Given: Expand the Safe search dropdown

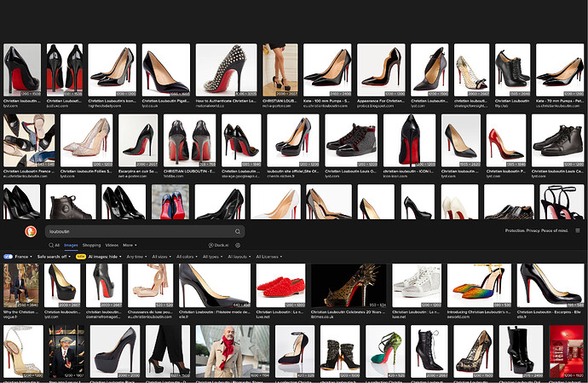Looking at the screenshot, I should click(x=54, y=256).
